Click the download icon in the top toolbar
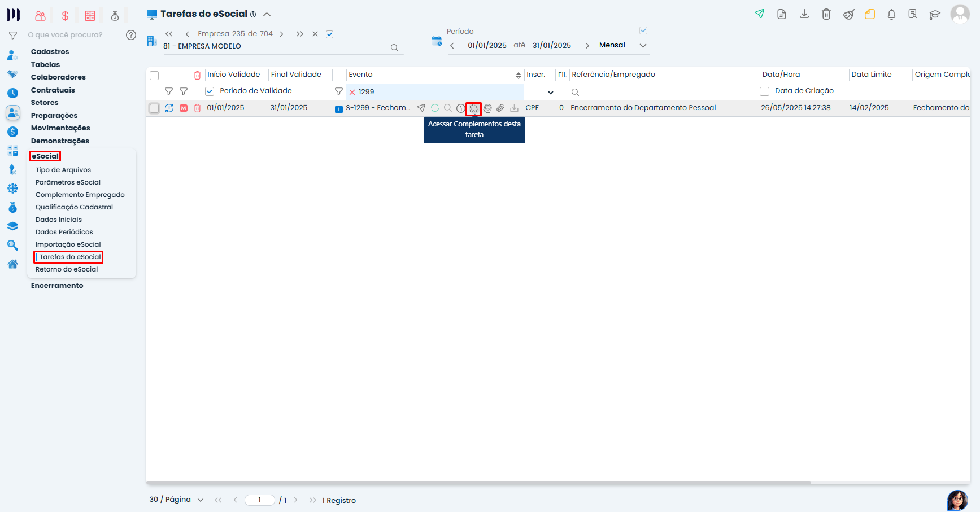This screenshot has height=512, width=980. tap(804, 14)
